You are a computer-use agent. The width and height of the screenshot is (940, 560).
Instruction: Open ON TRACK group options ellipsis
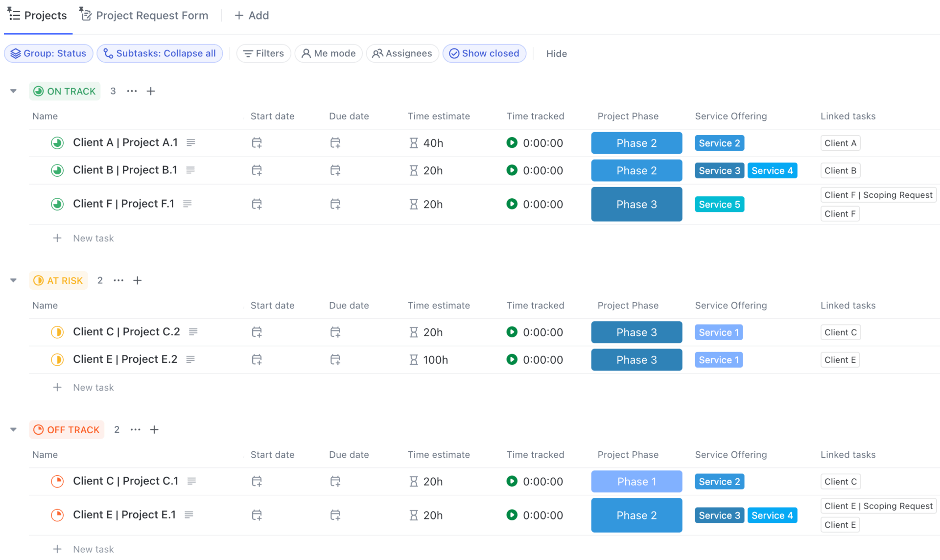[x=132, y=91]
